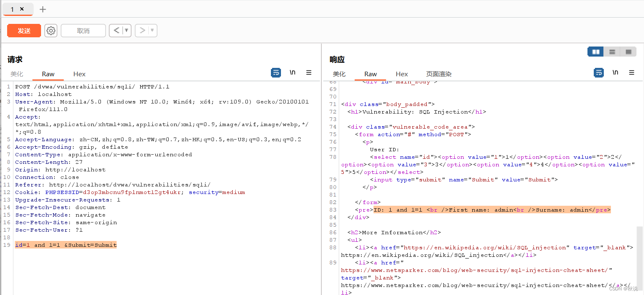Screen dimensions: 644x295
Task: Switch response view to Raw tab
Action: point(371,74)
